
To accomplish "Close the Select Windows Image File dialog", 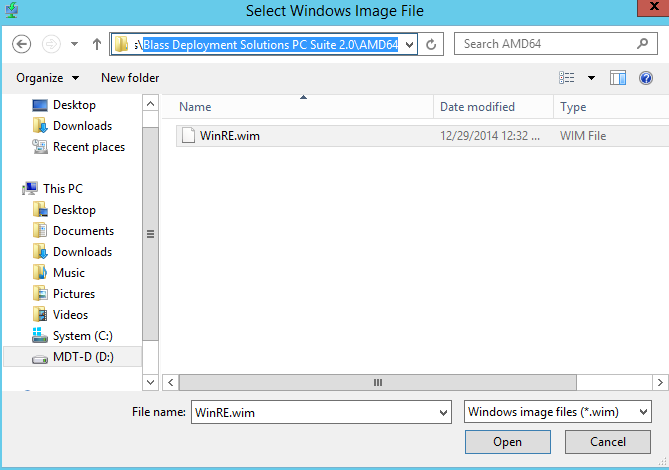I will coord(654,7).
